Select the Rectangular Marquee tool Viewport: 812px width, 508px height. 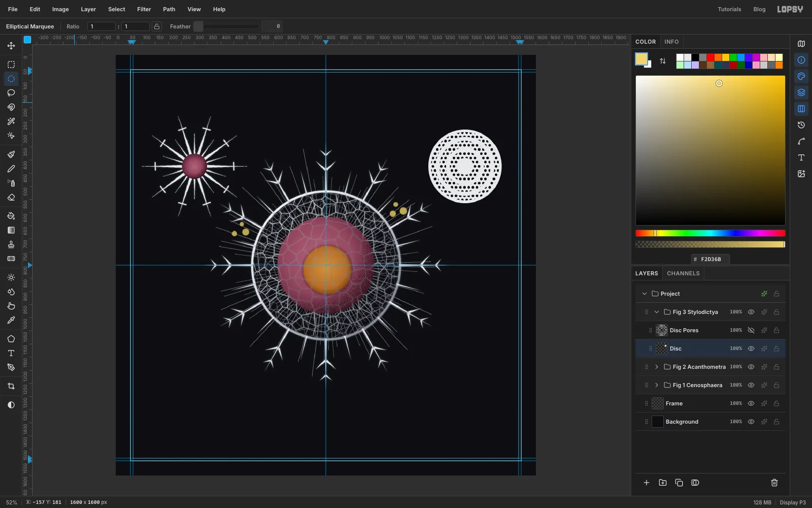[11, 65]
